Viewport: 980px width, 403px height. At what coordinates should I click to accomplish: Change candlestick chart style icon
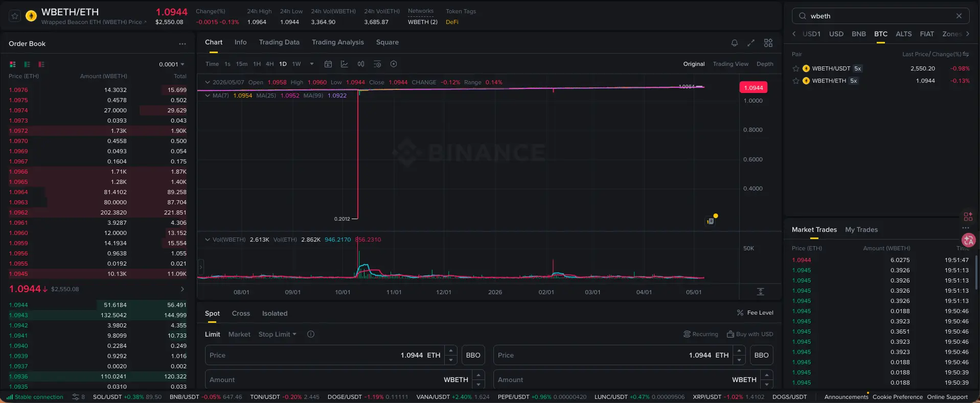[x=361, y=64]
